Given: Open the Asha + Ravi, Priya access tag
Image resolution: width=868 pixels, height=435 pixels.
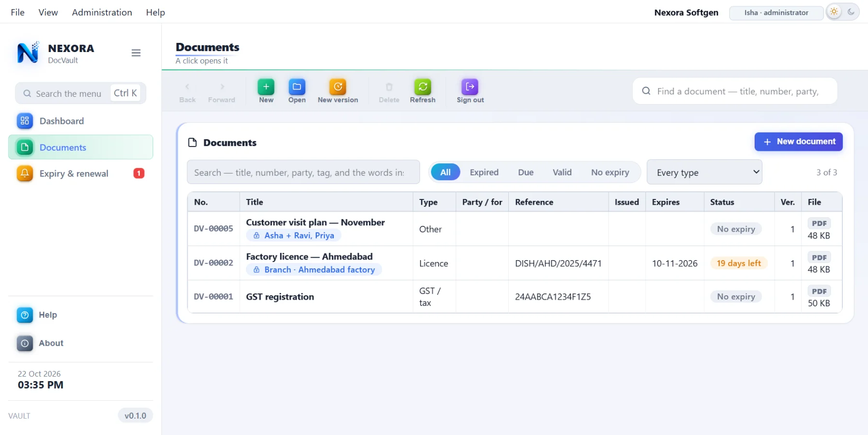Looking at the screenshot, I should [294, 236].
